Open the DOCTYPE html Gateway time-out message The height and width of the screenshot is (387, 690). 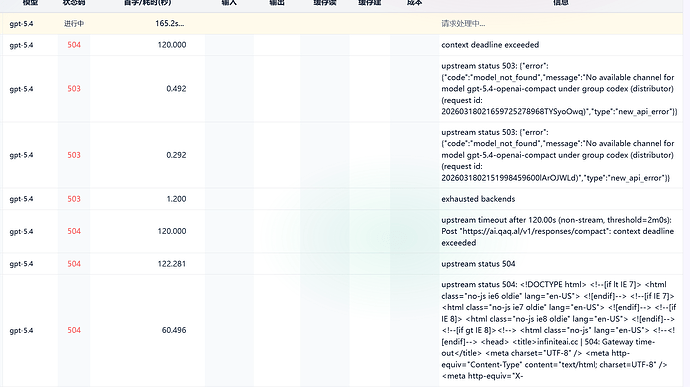click(x=558, y=330)
